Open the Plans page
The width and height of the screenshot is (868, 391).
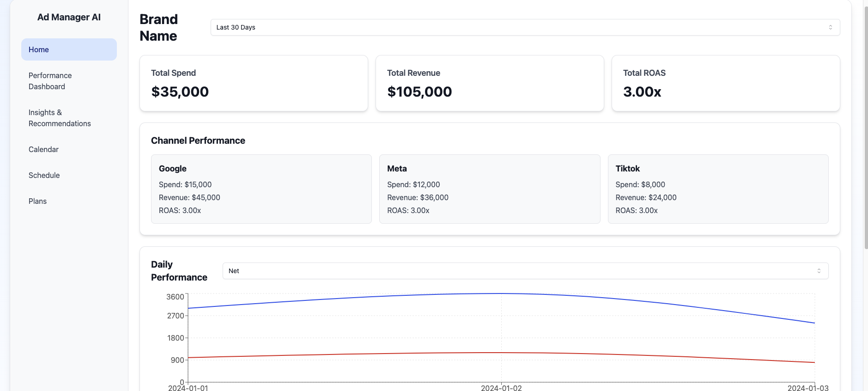(x=69, y=201)
